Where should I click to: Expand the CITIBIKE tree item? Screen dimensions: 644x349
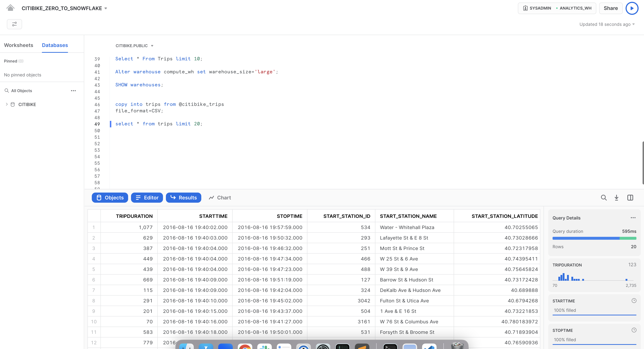7,104
